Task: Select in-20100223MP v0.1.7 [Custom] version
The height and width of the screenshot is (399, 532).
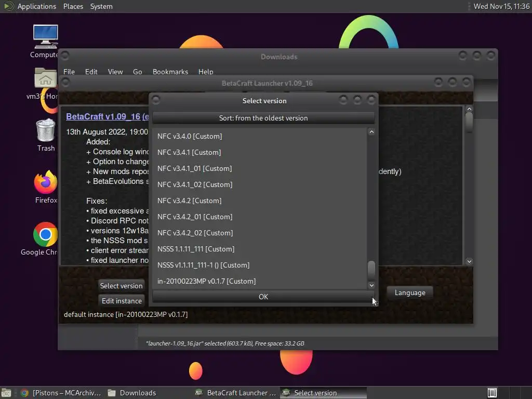Action: pyautogui.click(x=260, y=281)
